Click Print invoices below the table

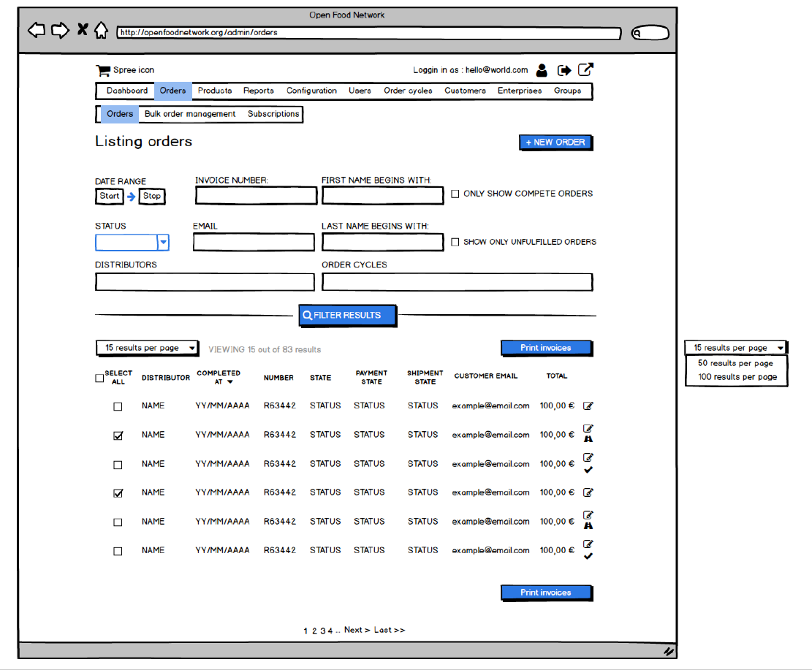point(547,593)
